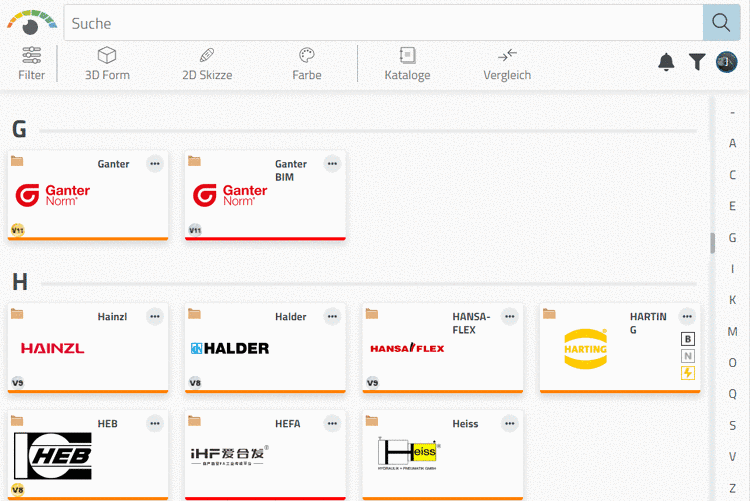Image resolution: width=750 pixels, height=501 pixels.
Task: Open the HEB catalog logo
Action: 53,456
